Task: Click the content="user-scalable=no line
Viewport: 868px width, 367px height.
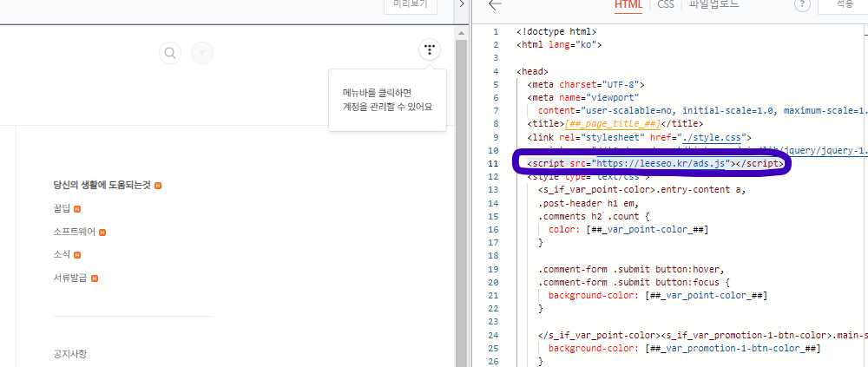Action: [x=702, y=111]
